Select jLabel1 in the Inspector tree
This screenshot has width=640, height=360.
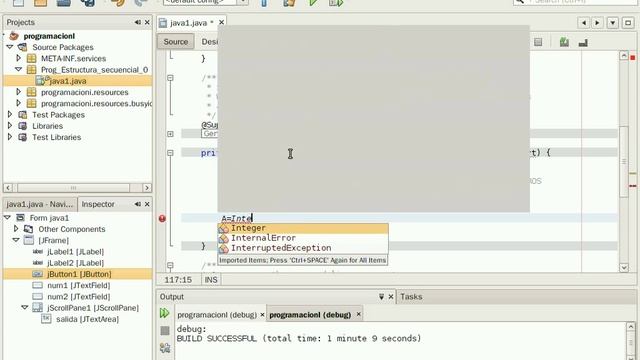click(x=76, y=251)
